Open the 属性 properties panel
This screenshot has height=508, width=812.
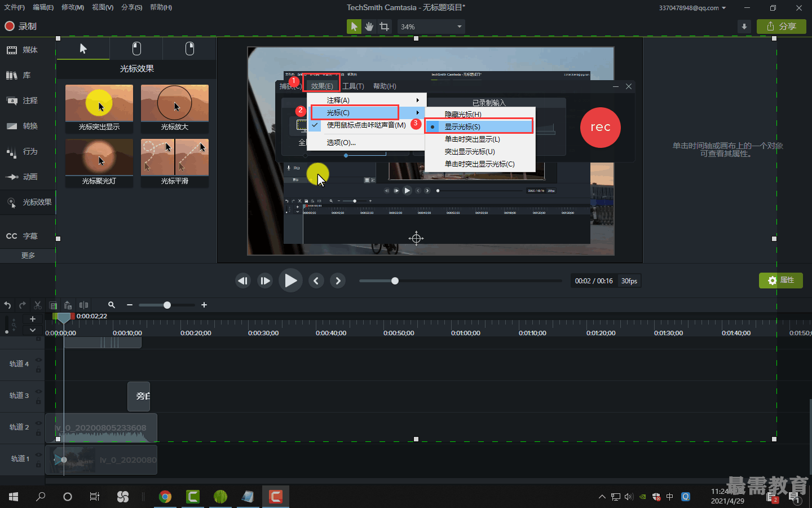pyautogui.click(x=781, y=281)
